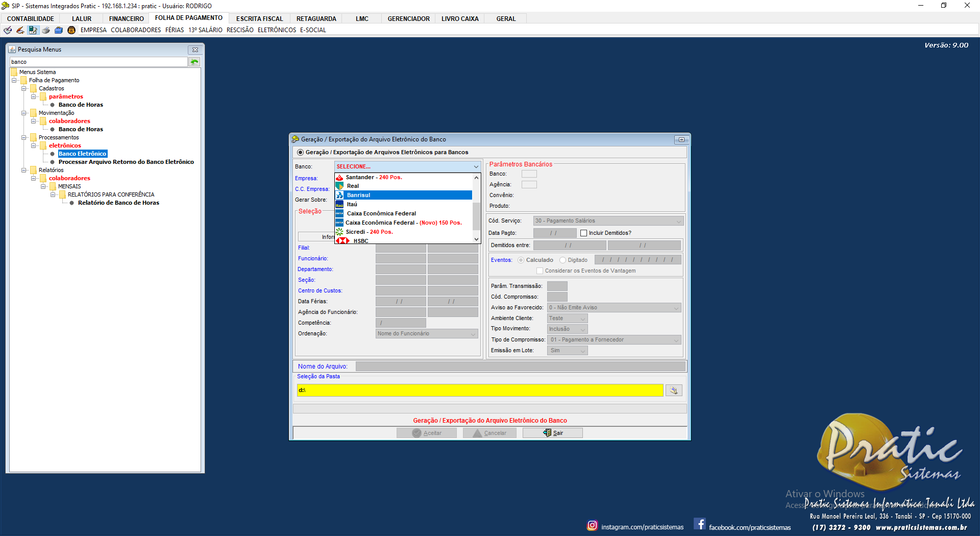Screen dimensions: 980x536
Task: Check Considerar os Eventos de Vantagem
Action: [540, 271]
